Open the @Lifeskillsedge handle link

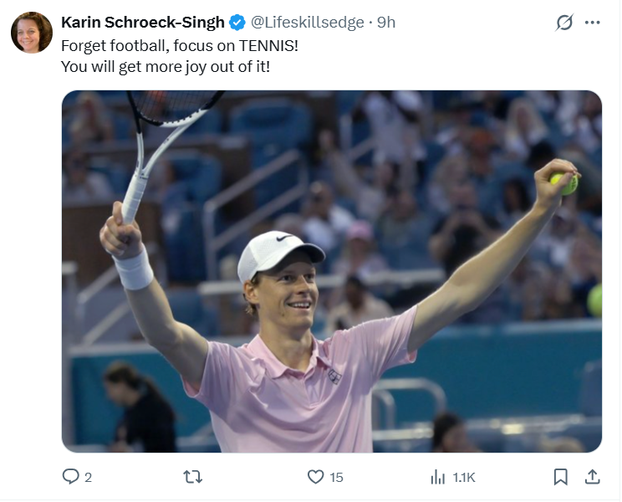coord(306,22)
